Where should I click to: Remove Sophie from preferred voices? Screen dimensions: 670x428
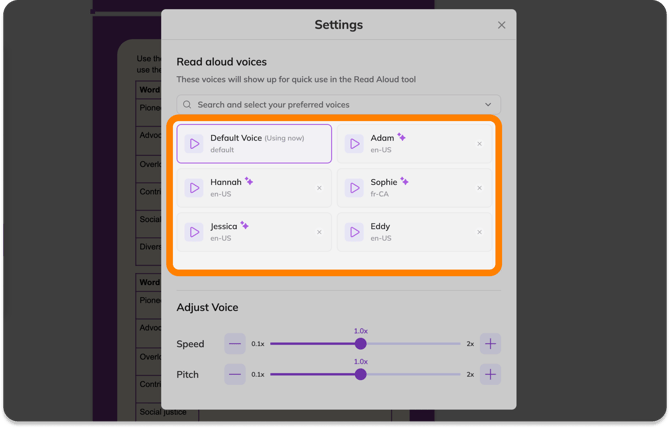[479, 188]
